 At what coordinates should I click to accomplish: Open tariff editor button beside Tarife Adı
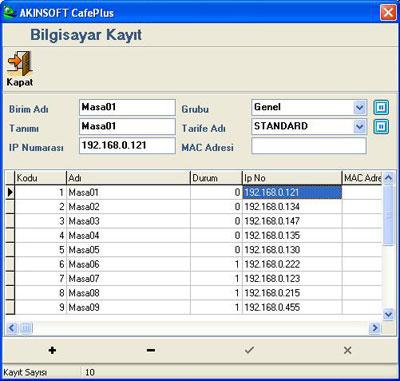pyautogui.click(x=381, y=127)
